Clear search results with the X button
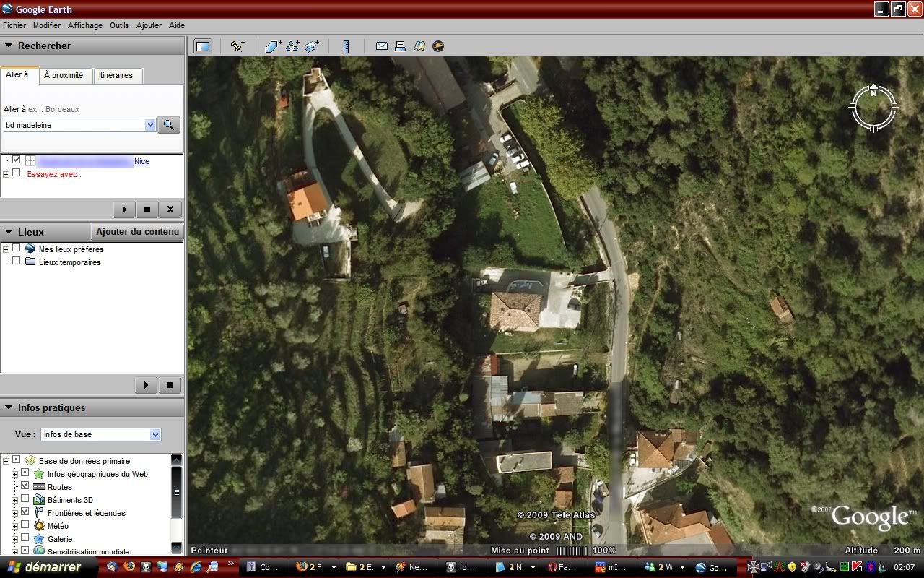This screenshot has width=924, height=578. point(170,210)
